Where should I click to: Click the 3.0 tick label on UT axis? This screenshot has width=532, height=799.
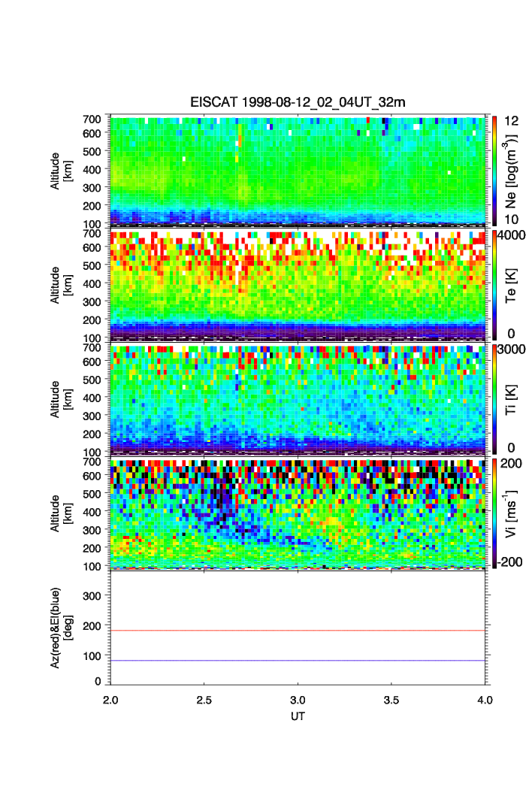coord(298,699)
